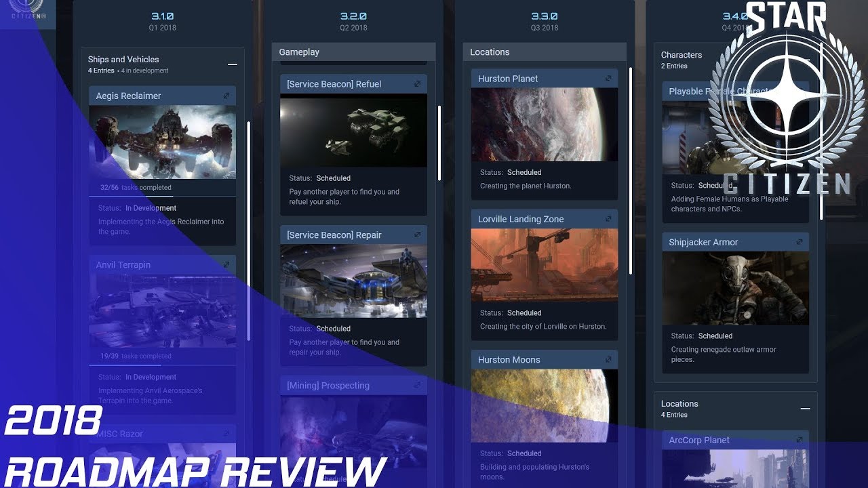Select the 3.2.0 Q2 2018 release header
The image size is (868, 488).
(353, 22)
